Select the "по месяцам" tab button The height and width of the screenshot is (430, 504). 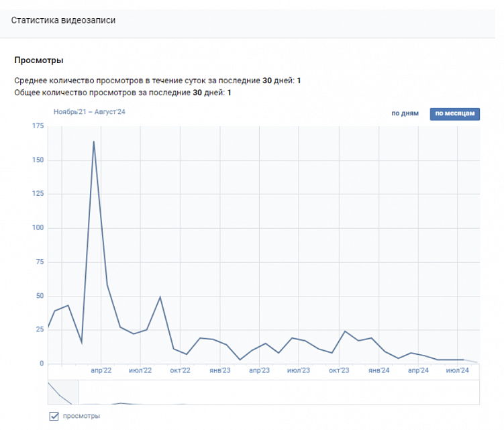pyautogui.click(x=455, y=113)
